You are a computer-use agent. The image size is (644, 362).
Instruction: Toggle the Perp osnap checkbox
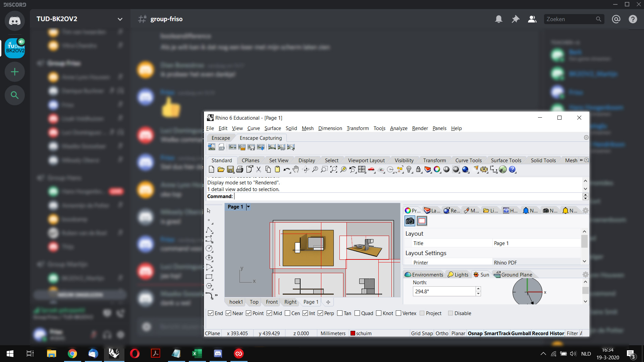click(x=320, y=313)
